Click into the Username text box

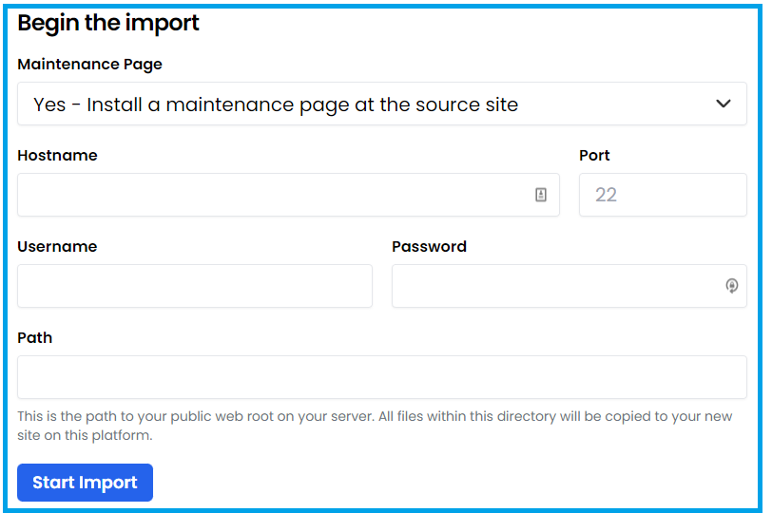[195, 286]
